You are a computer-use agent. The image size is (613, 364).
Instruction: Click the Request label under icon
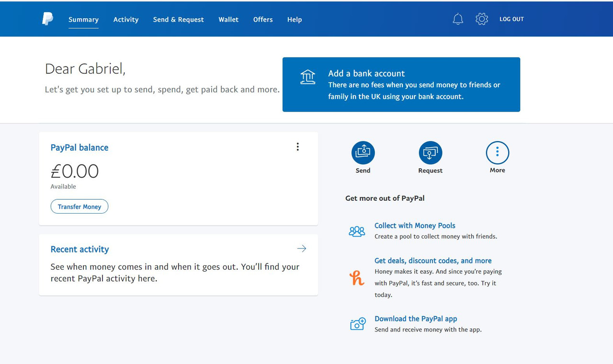click(x=431, y=171)
